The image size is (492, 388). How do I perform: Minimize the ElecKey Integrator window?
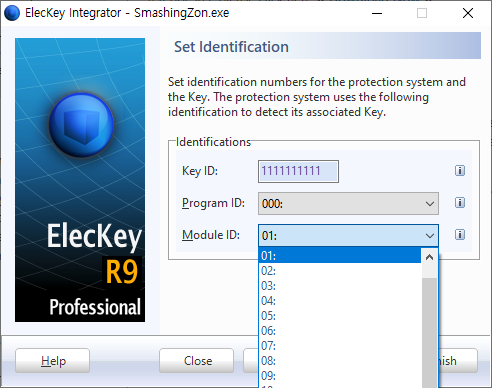coord(377,13)
